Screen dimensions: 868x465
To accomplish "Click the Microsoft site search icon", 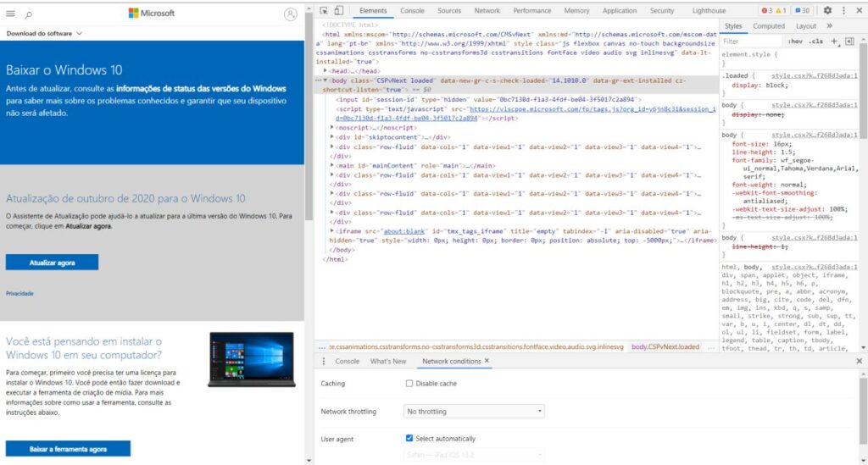I will [29, 14].
